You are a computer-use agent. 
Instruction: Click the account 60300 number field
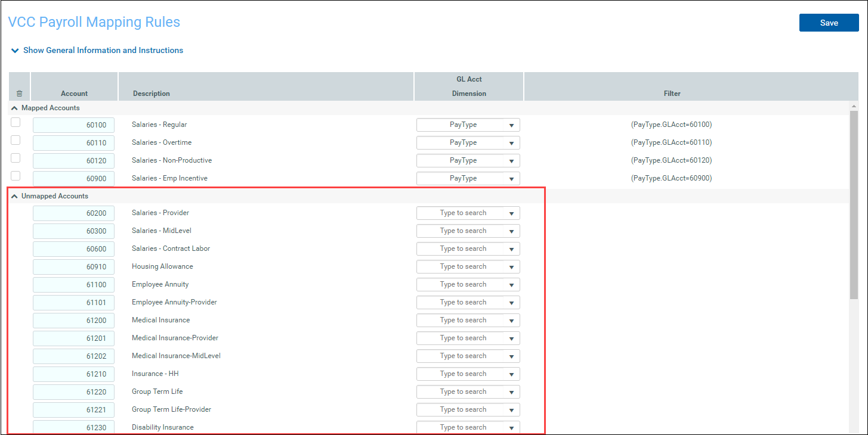[73, 231]
